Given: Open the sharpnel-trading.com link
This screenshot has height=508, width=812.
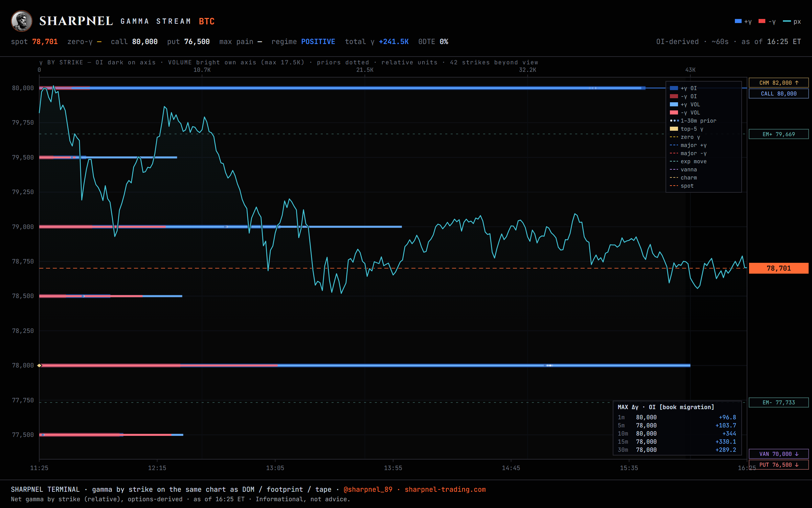Looking at the screenshot, I should [445, 489].
